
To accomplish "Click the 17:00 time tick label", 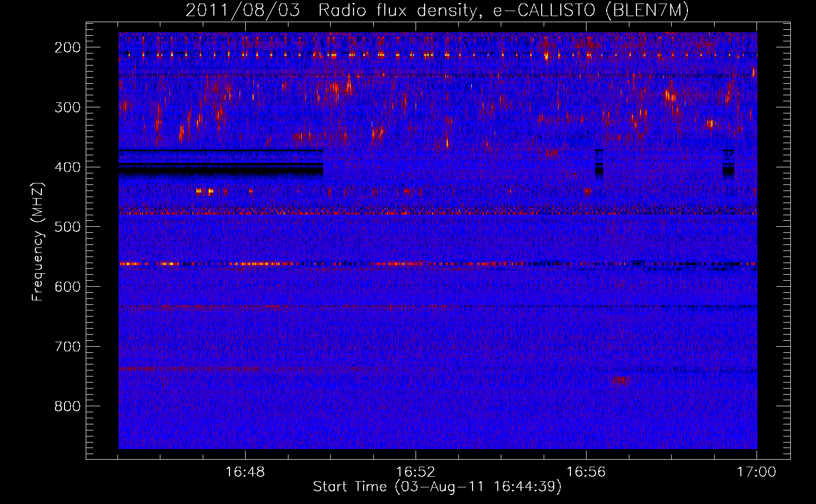I will click(756, 472).
